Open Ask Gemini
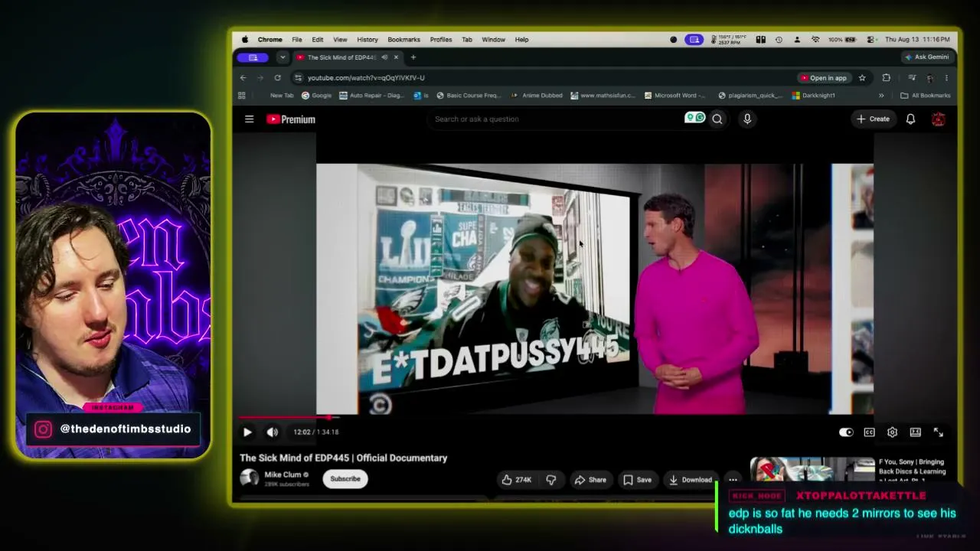 pos(926,57)
